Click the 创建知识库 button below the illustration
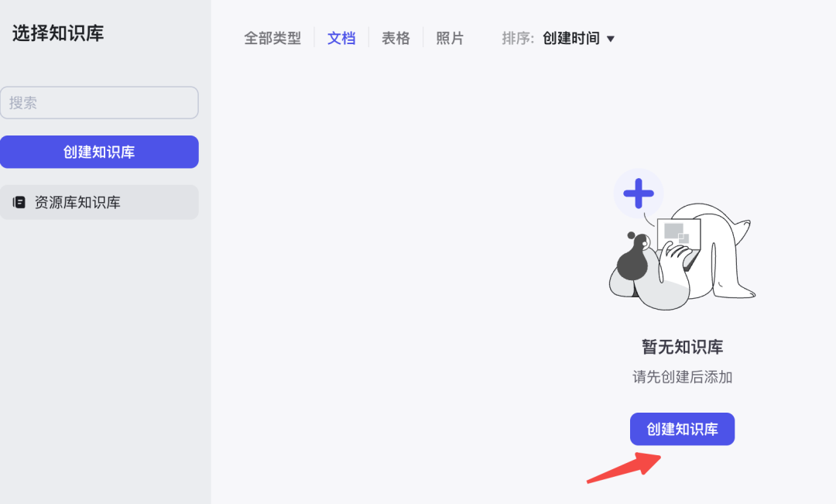Image resolution: width=836 pixels, height=504 pixels. click(x=683, y=429)
